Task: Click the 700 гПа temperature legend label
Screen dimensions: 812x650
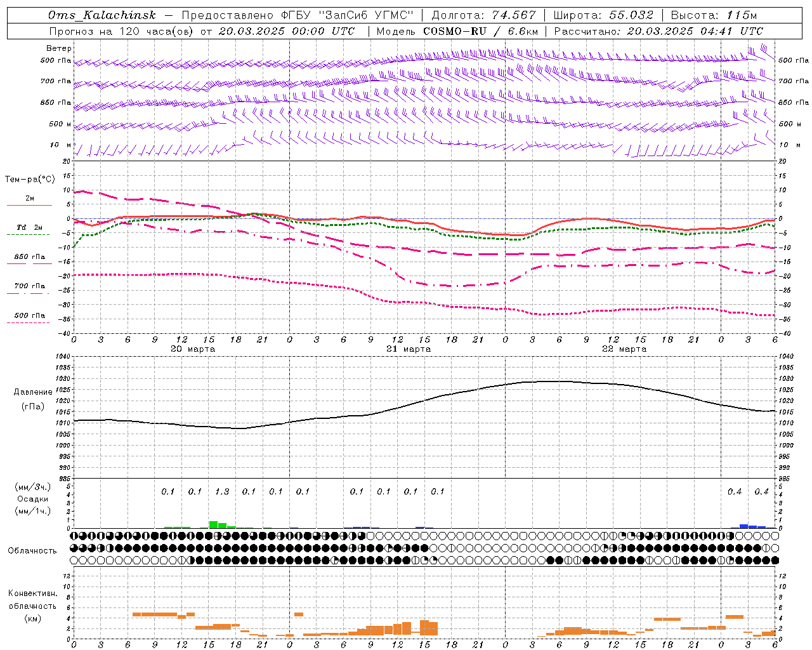Action: [x=30, y=286]
